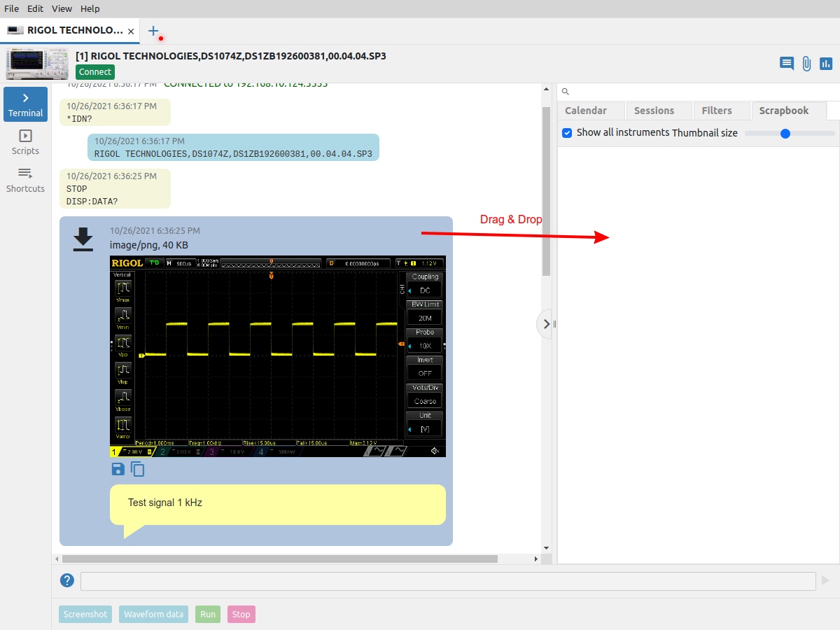Image resolution: width=840 pixels, height=630 pixels.
Task: Adjust the Thumbnail size slider
Action: pos(790,133)
